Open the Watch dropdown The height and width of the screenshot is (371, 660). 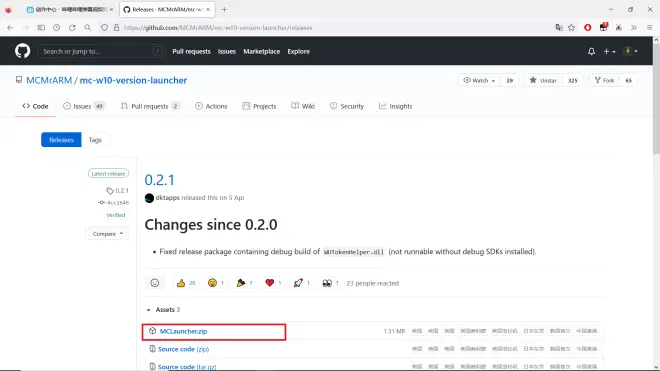click(x=479, y=80)
